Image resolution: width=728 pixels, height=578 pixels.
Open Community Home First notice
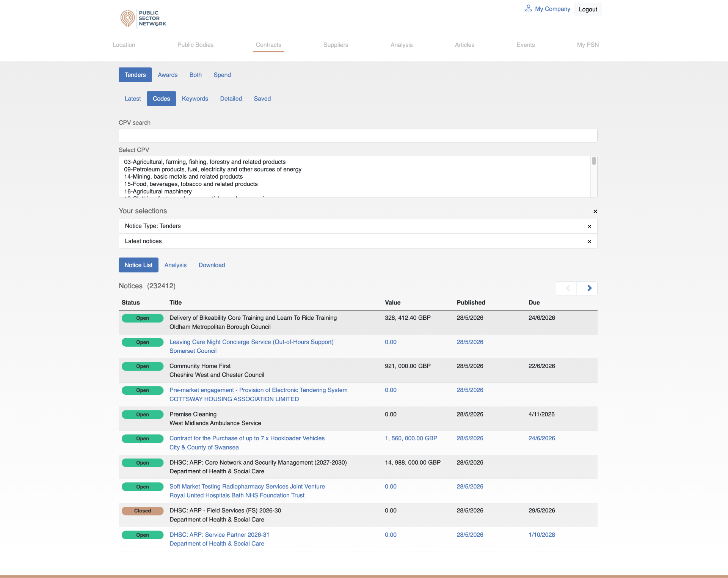200,366
